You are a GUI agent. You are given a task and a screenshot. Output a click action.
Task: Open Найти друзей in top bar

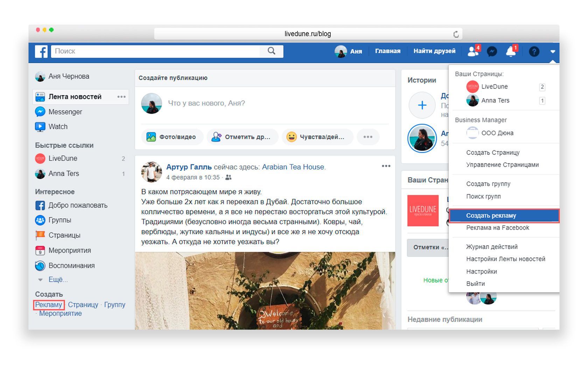[434, 51]
